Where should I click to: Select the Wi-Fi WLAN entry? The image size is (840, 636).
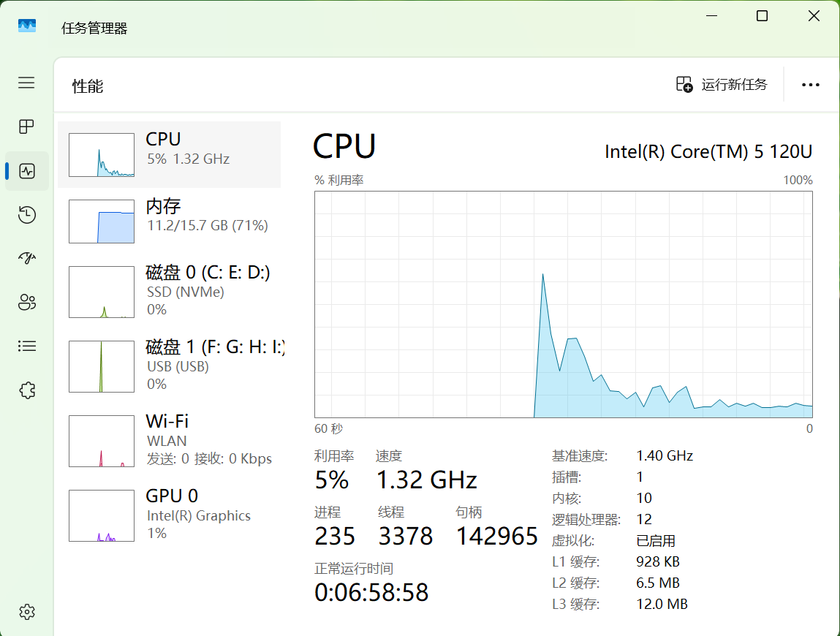coord(170,440)
